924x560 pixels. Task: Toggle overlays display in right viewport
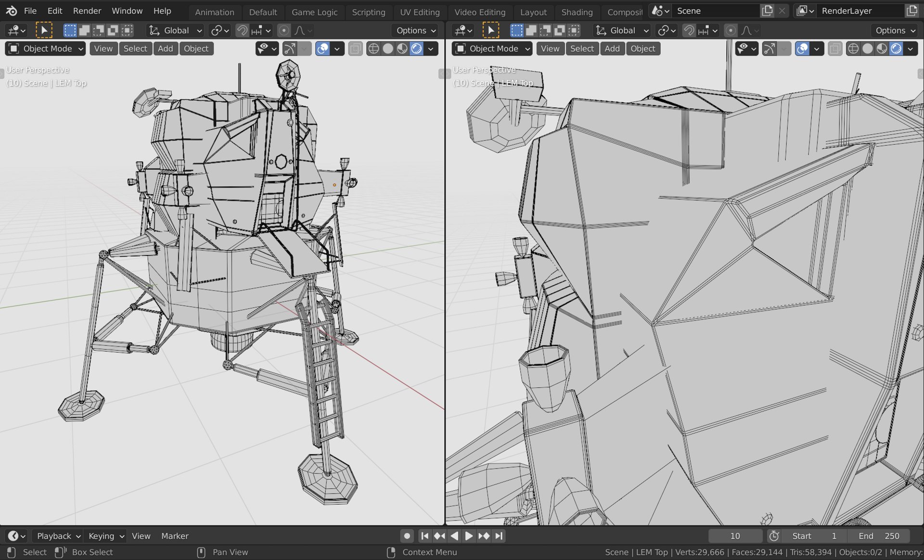[x=802, y=49]
